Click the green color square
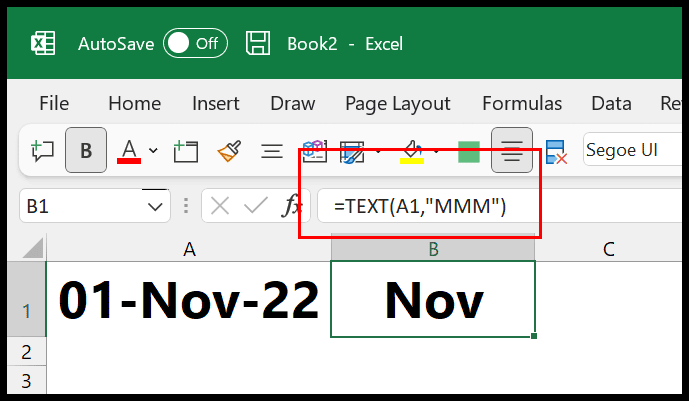 click(x=469, y=152)
